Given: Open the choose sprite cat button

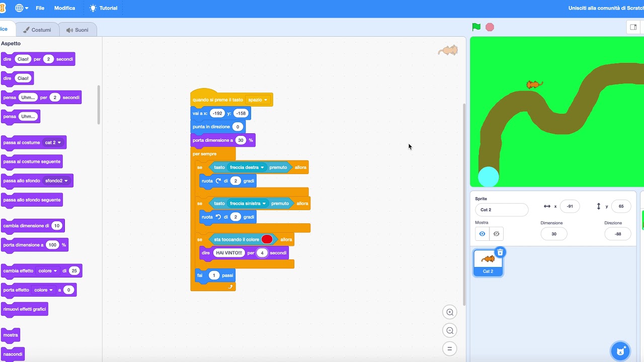Looking at the screenshot, I should point(620,351).
